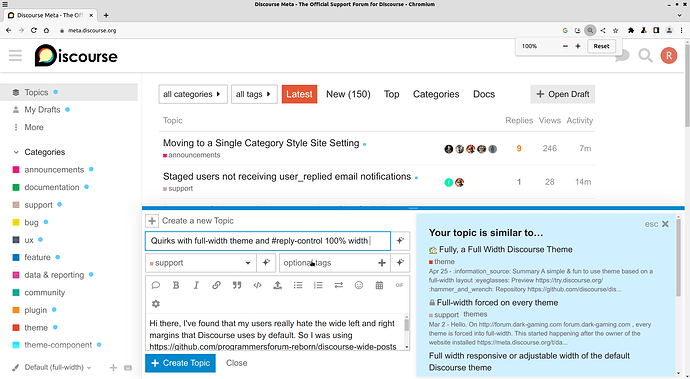The width and height of the screenshot is (690, 379).
Task: Click Create Topic button
Action: (180, 363)
